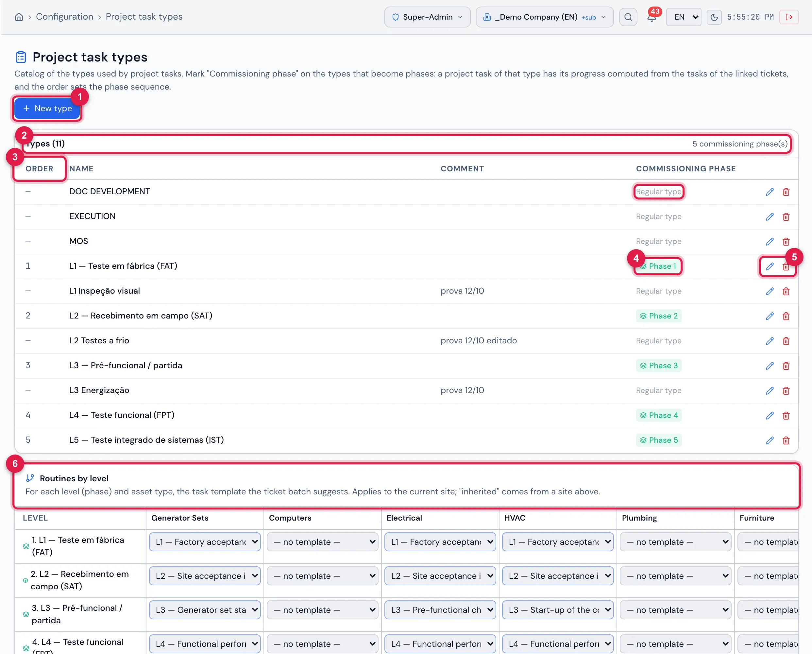Open Plumbing template dropdown for L1 level
Screen dimensions: 812x654
coord(675,542)
